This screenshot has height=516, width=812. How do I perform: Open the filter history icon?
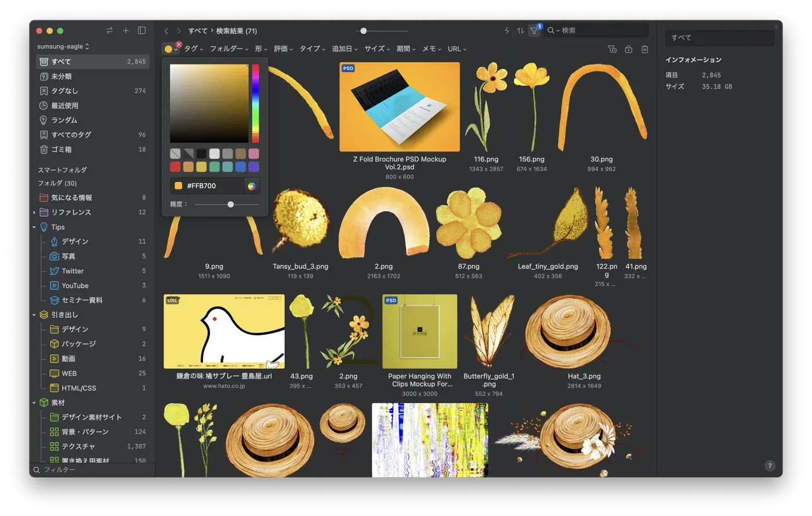coord(612,49)
